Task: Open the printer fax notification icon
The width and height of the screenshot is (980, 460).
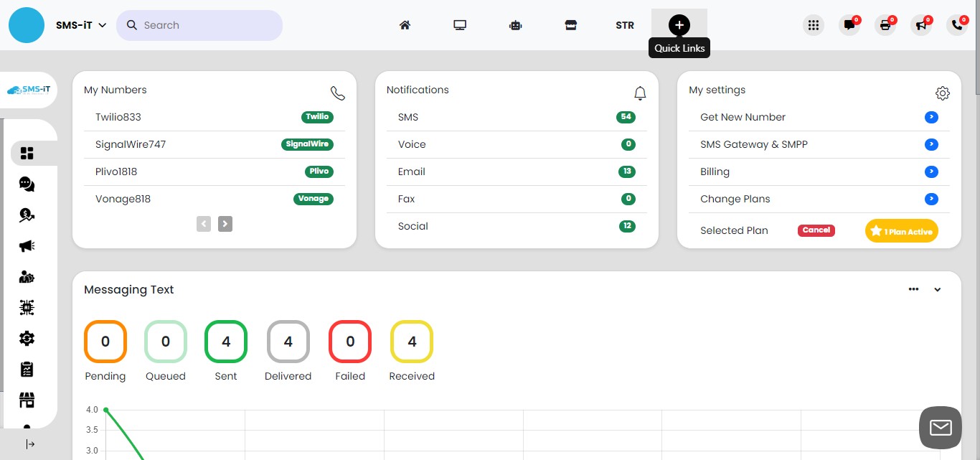Action: (885, 25)
